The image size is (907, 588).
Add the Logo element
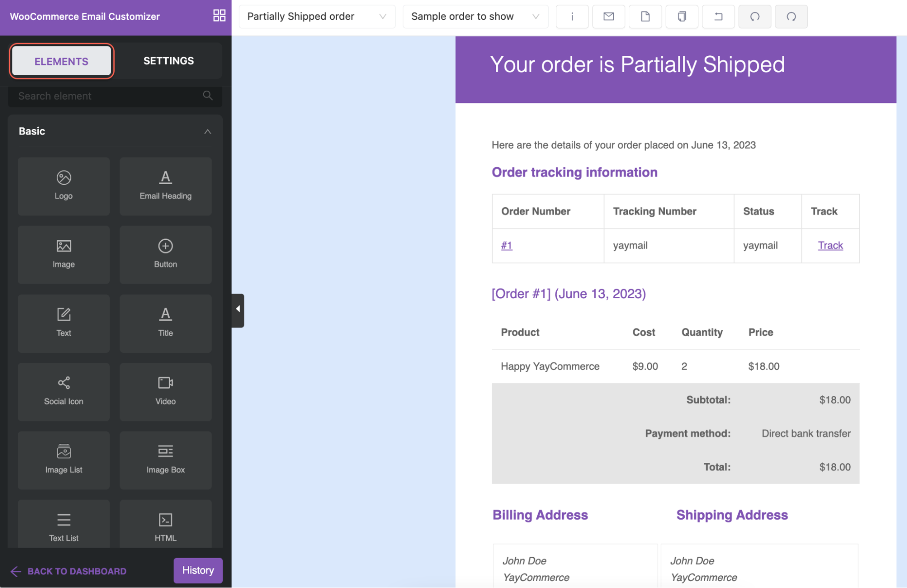[x=64, y=186]
